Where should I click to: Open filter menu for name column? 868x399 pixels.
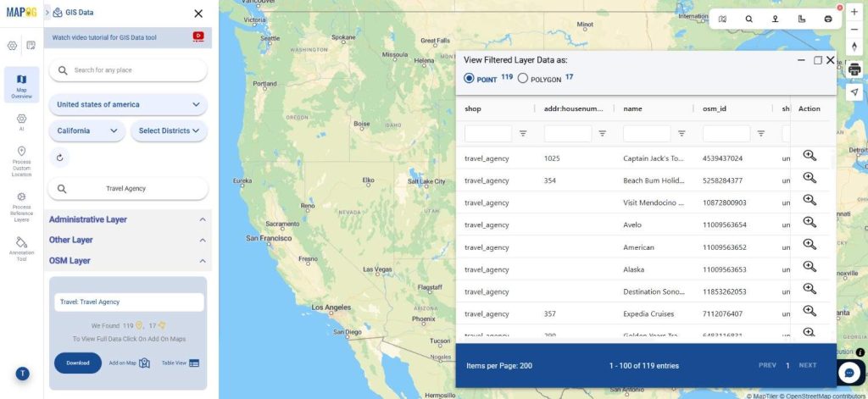pyautogui.click(x=682, y=133)
